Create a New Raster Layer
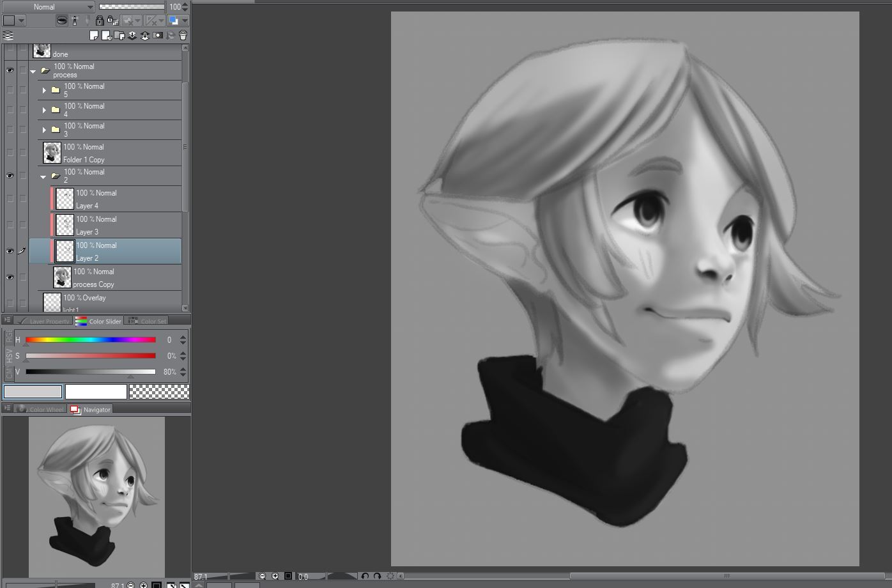The width and height of the screenshot is (892, 588). [93, 35]
